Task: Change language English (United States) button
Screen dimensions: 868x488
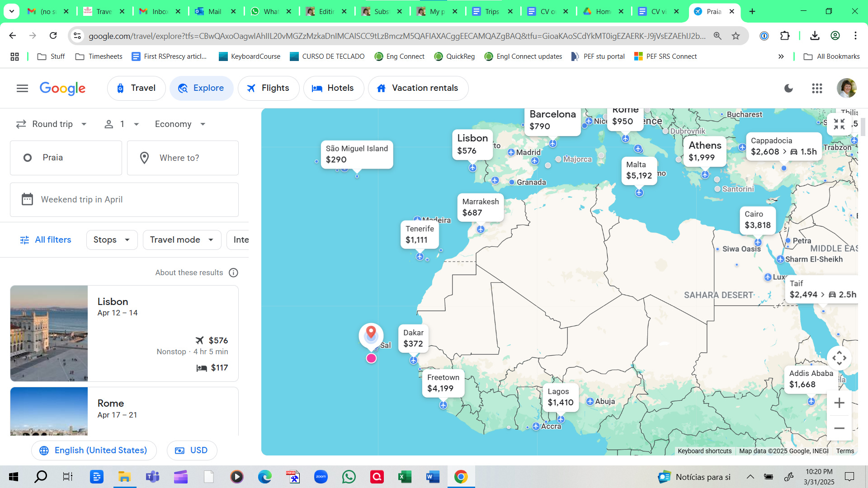Action: (x=94, y=450)
